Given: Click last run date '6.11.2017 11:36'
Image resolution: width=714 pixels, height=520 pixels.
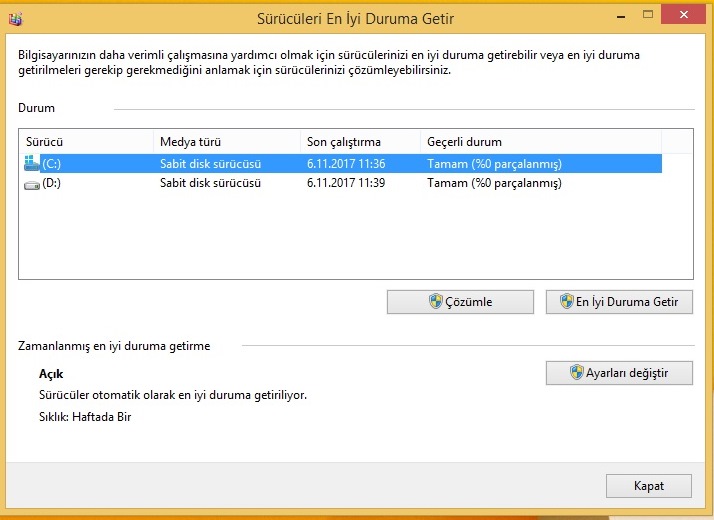Looking at the screenshot, I should pos(346,164).
